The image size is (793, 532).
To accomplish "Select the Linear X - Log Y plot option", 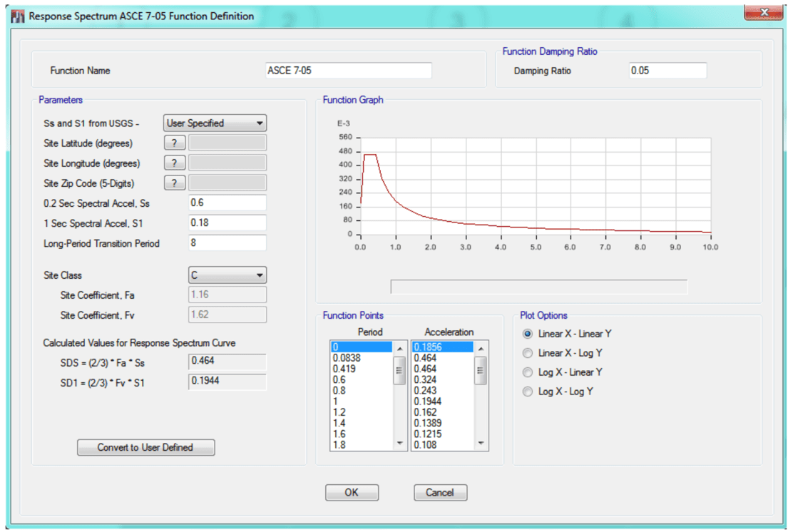I will (526, 352).
